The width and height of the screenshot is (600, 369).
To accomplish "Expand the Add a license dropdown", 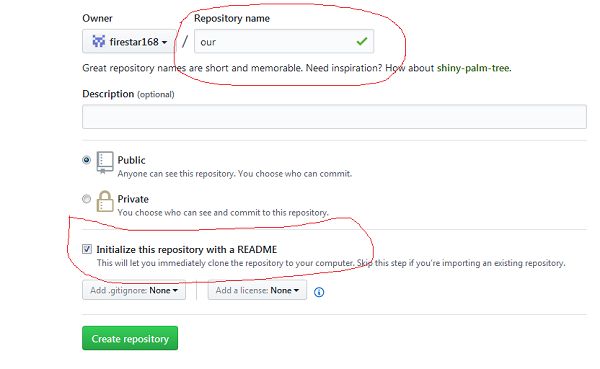I will click(x=257, y=290).
